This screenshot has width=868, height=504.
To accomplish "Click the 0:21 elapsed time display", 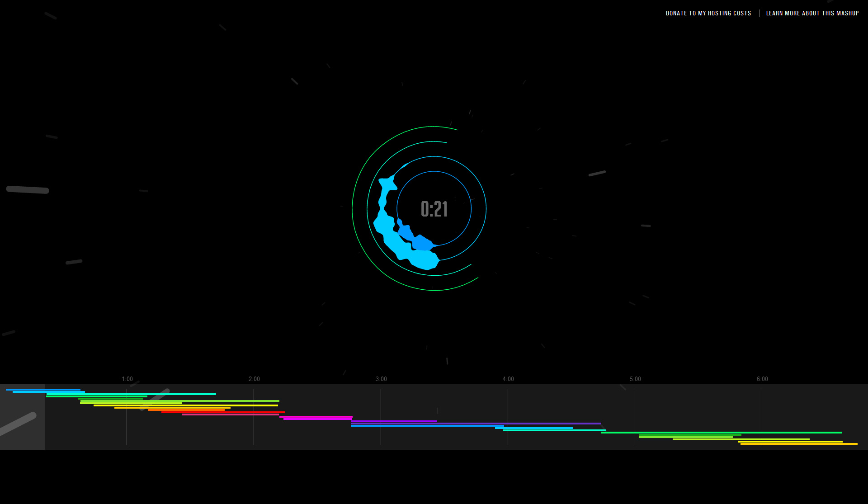I will click(434, 209).
